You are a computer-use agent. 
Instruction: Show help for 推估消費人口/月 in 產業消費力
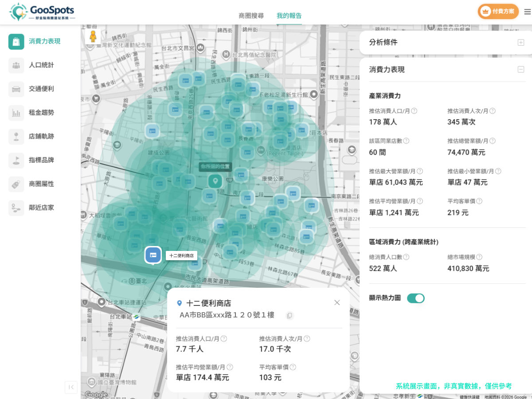[x=414, y=111]
